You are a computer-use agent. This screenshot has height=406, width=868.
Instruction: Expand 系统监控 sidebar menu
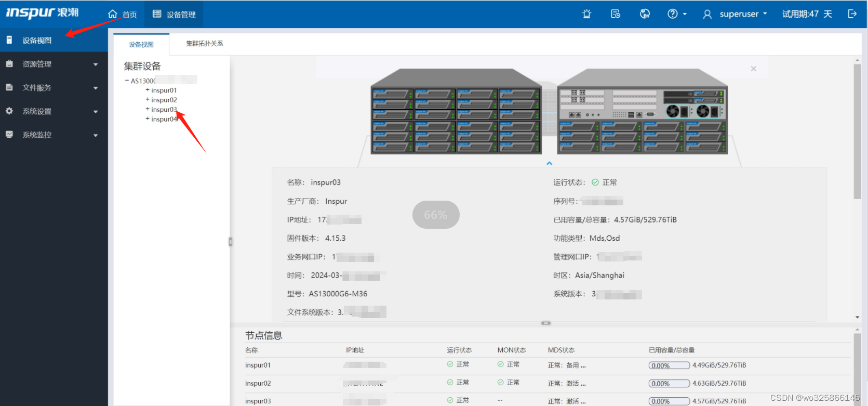54,135
